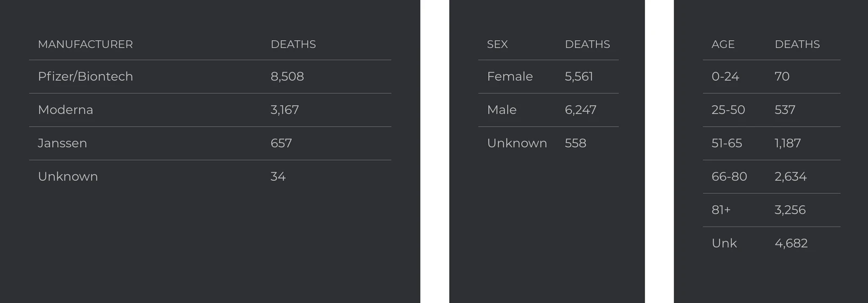Image resolution: width=868 pixels, height=303 pixels.
Task: Click the 66-80 age group
Action: pos(729,176)
